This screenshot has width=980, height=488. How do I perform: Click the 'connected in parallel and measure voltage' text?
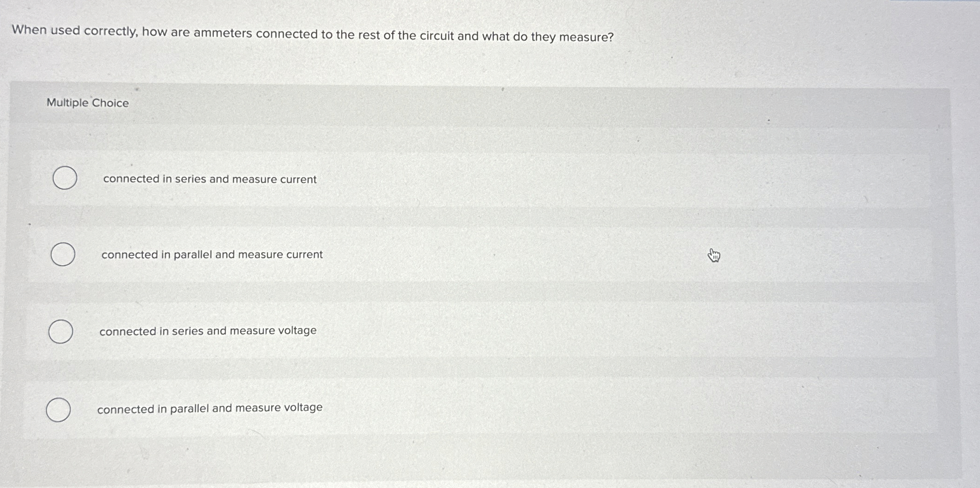tap(210, 408)
